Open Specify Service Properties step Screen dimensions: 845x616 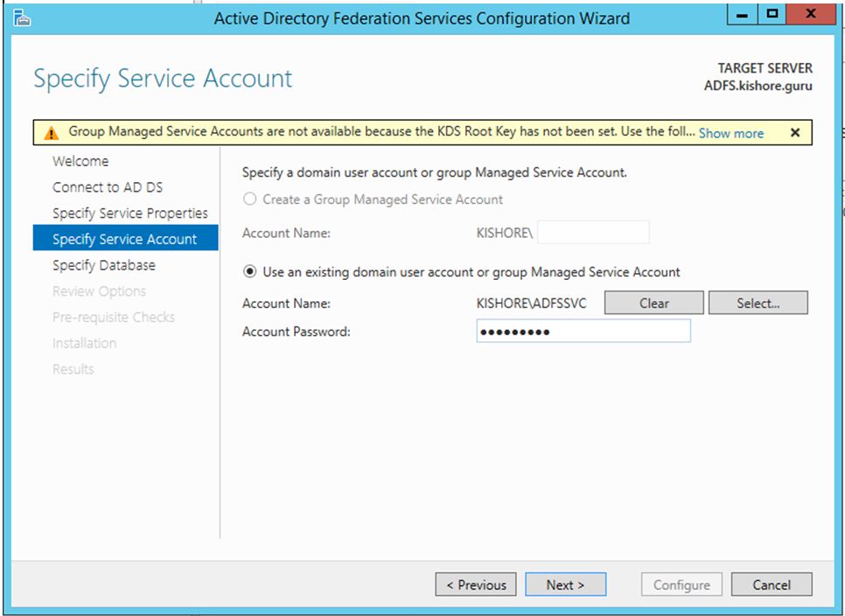[129, 213]
